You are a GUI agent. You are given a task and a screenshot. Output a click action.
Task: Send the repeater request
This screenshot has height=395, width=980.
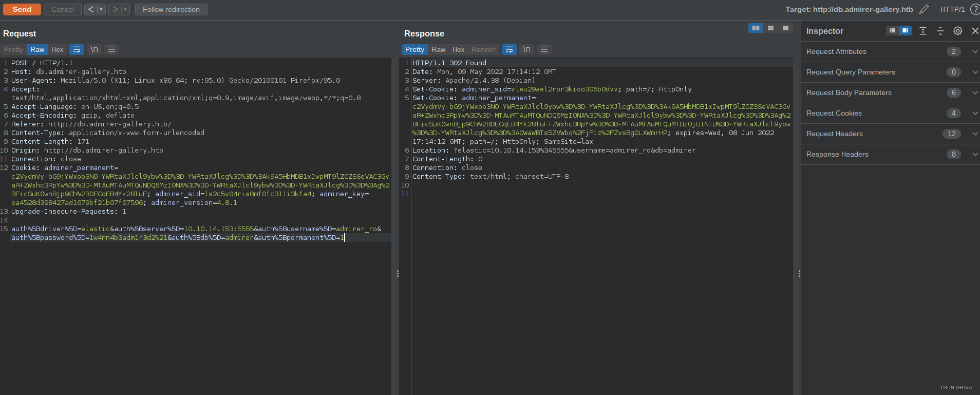tap(22, 9)
